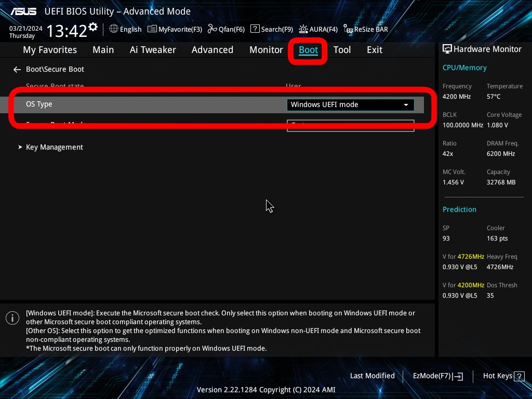Image resolution: width=532 pixels, height=399 pixels.
Task: Click the 32768 MB capacity value
Action: [x=501, y=182]
